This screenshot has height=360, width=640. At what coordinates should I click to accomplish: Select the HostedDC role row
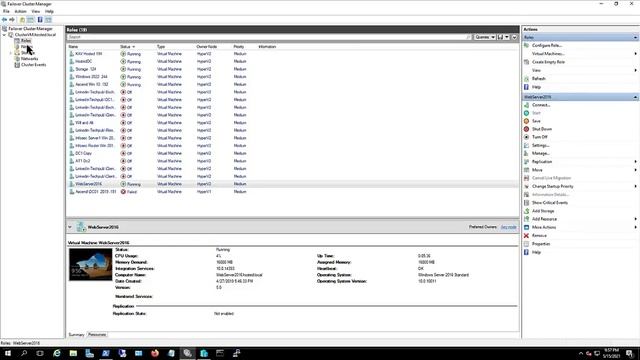pos(293,61)
